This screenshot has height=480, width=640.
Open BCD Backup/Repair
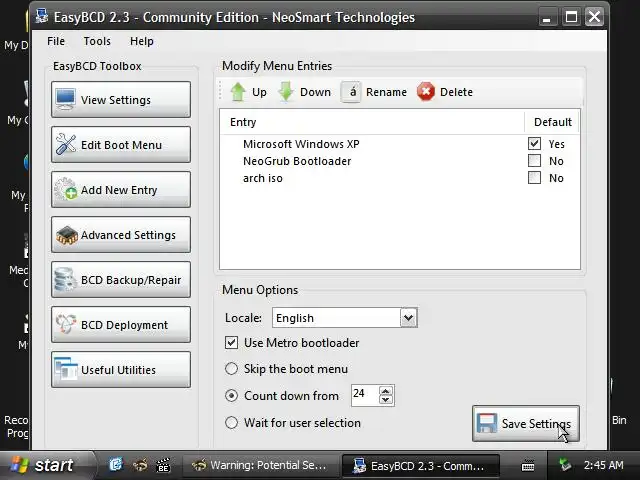(x=121, y=280)
